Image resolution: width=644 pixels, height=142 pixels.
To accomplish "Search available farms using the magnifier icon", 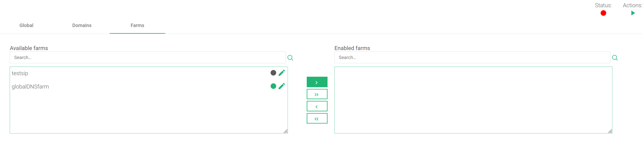I will point(290,58).
